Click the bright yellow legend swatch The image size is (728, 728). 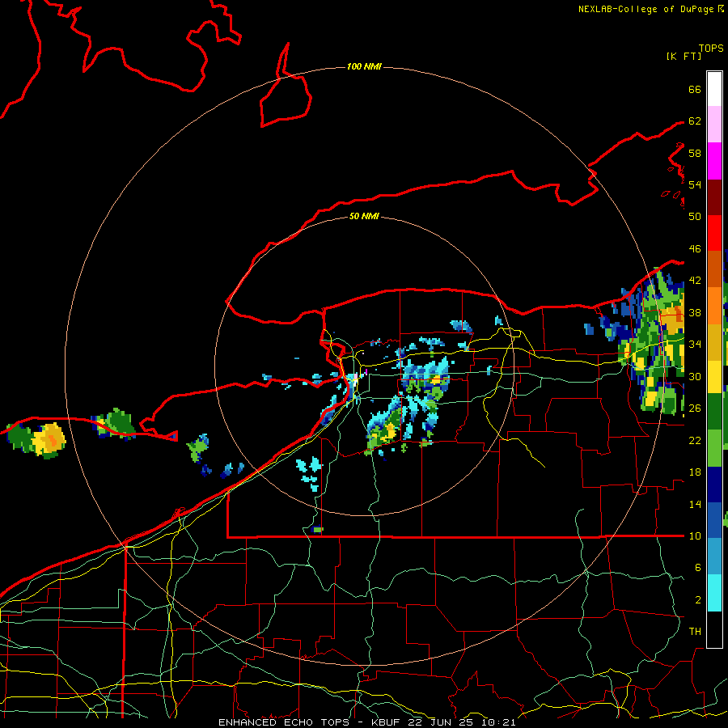[714, 376]
